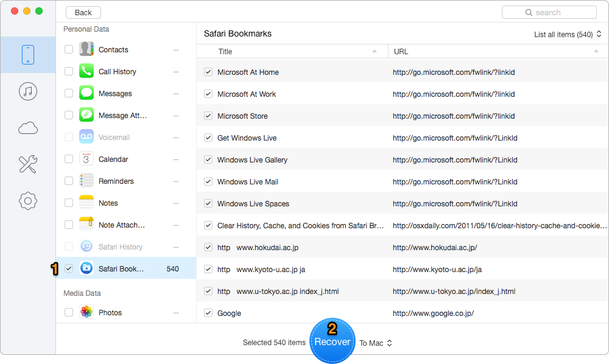609x364 pixels.
Task: Sort by the Title column header
Action: click(x=292, y=51)
